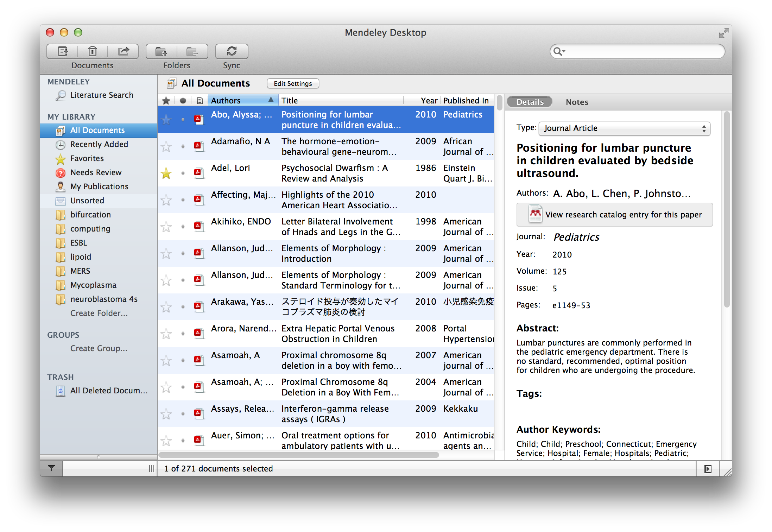Image resolution: width=772 pixels, height=532 pixels.
Task: Sort by the Year column header
Action: click(422, 101)
